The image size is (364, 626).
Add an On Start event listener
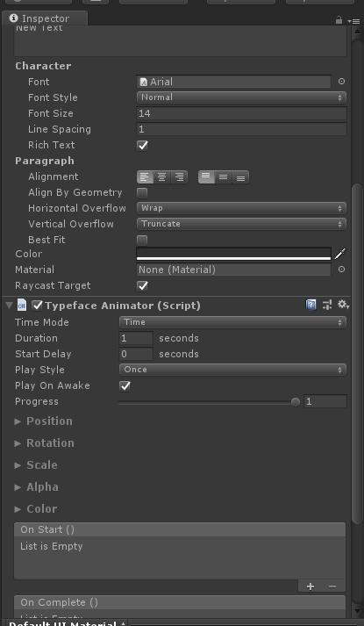pyautogui.click(x=310, y=586)
